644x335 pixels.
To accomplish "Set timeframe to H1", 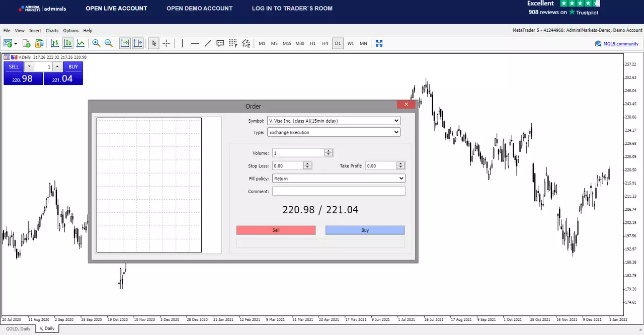I will pyautogui.click(x=312, y=43).
